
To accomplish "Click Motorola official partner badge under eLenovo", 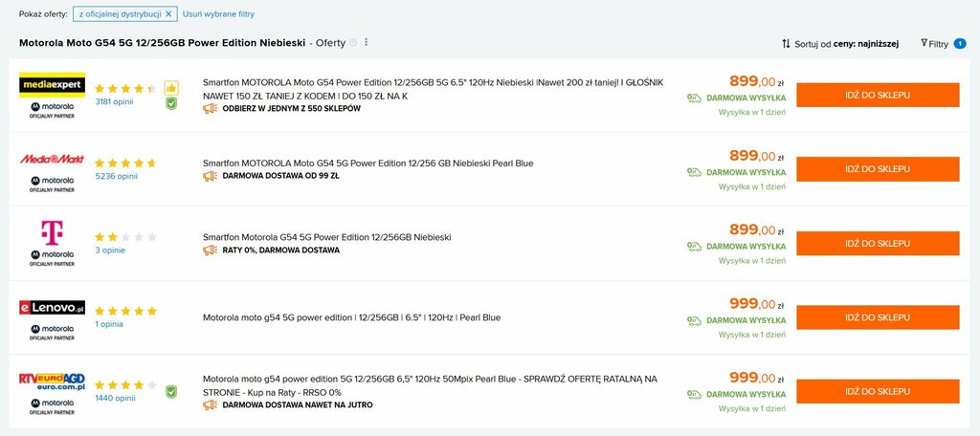I will tap(52, 333).
